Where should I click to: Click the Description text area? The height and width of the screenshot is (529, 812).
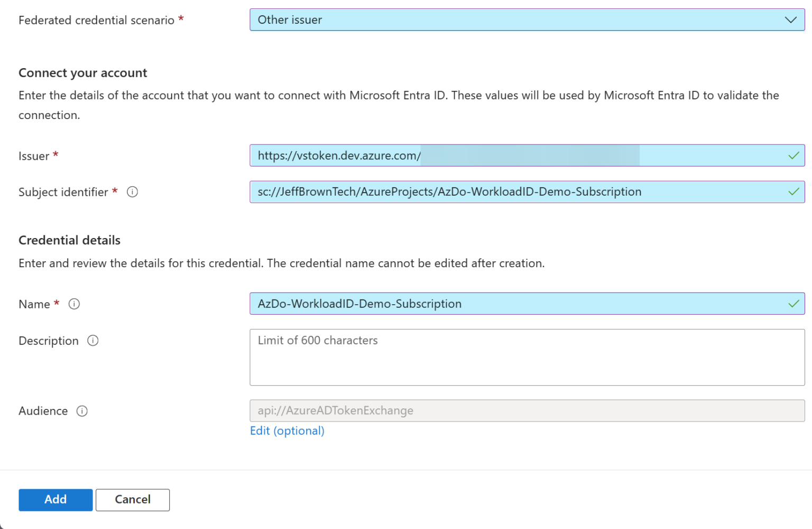(x=527, y=358)
